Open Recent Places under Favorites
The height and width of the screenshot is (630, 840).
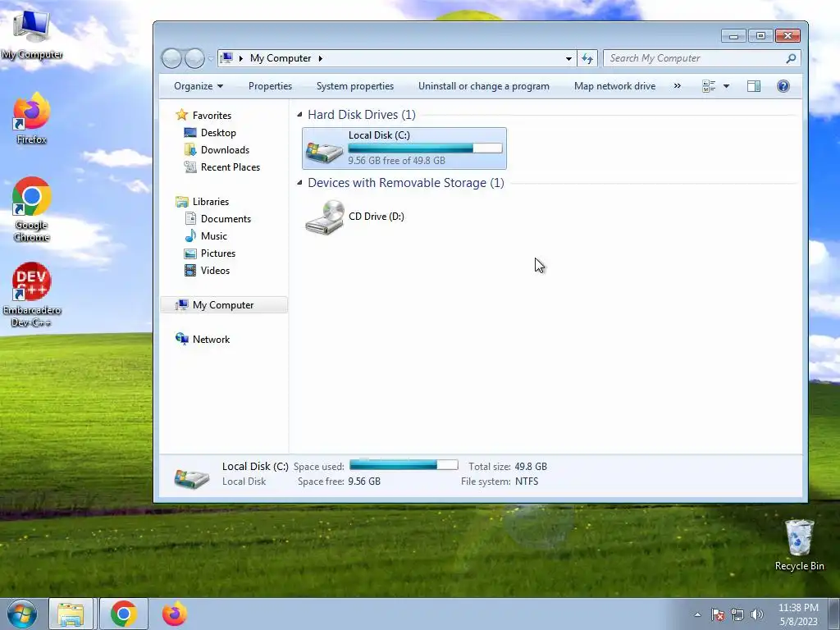[x=231, y=167]
